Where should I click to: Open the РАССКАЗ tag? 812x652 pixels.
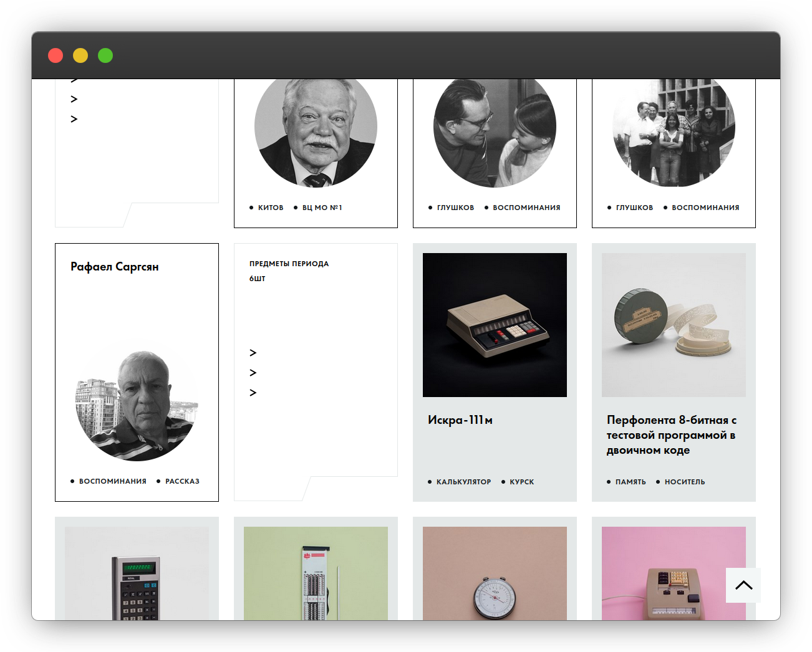click(x=181, y=481)
